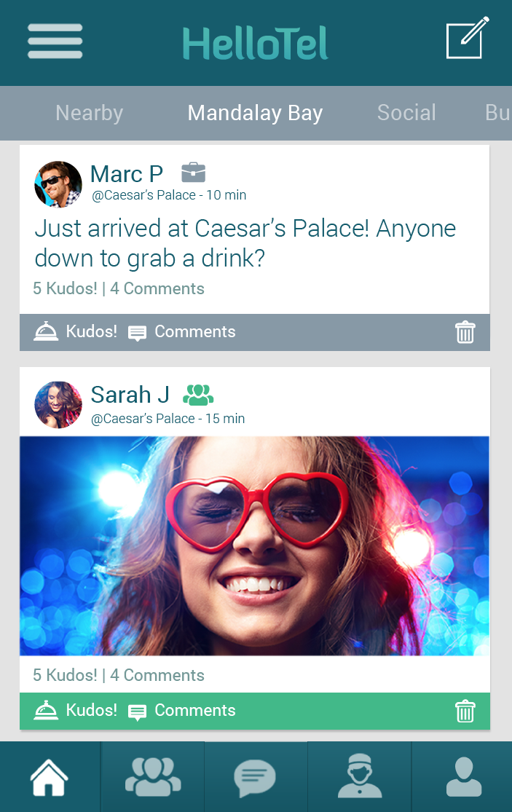Select the Home icon in bottom navigation
The image size is (512, 812).
coord(50,777)
